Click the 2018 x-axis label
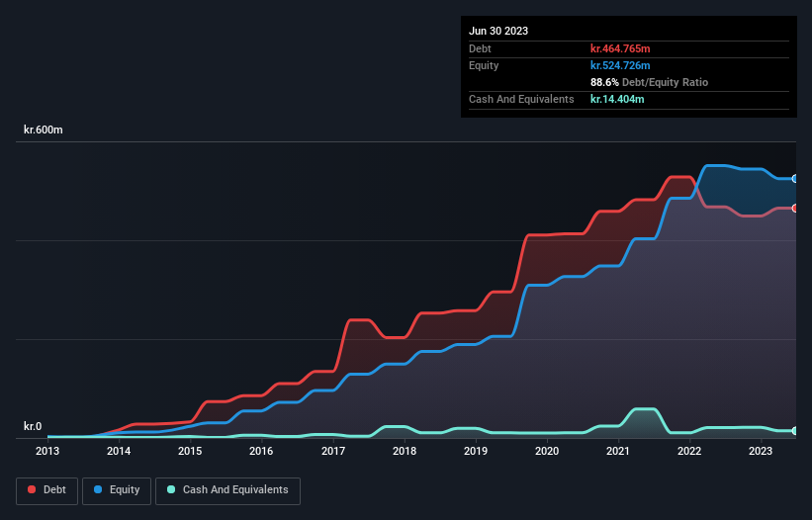Image resolution: width=812 pixels, height=520 pixels. tap(405, 451)
